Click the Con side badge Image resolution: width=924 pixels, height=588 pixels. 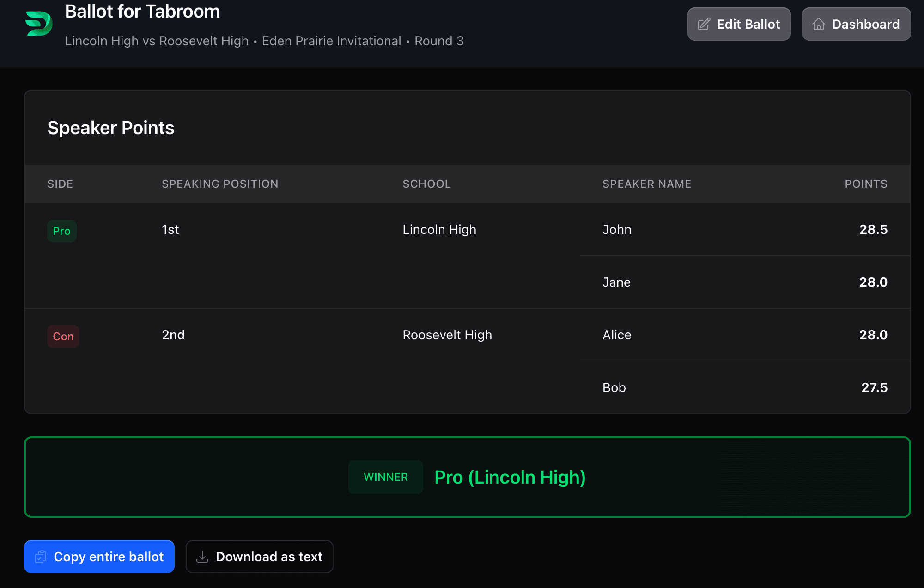pyautogui.click(x=63, y=337)
